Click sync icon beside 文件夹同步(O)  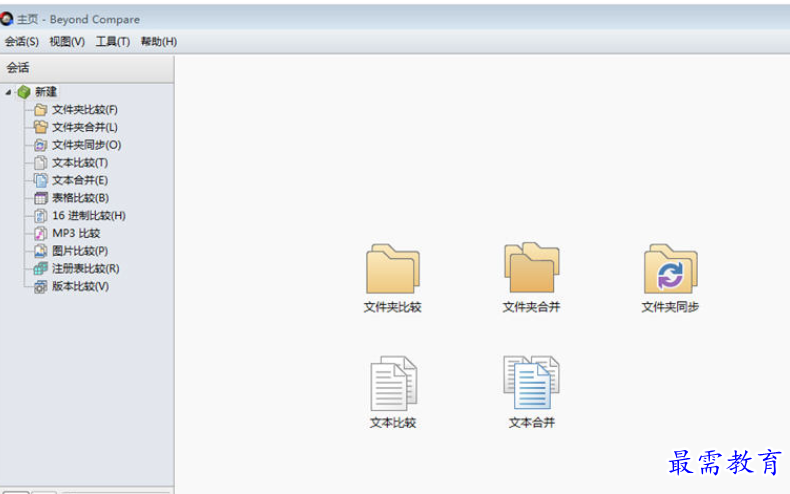41,145
